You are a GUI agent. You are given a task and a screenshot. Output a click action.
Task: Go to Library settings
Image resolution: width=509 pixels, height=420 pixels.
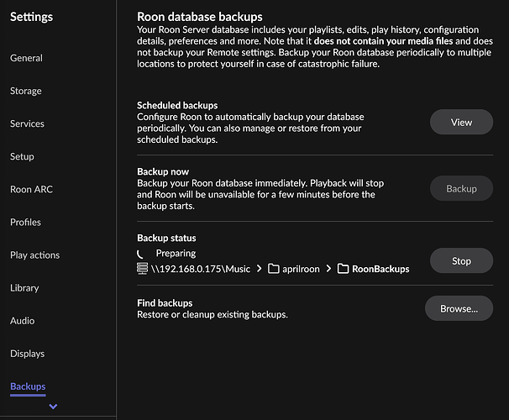click(24, 288)
